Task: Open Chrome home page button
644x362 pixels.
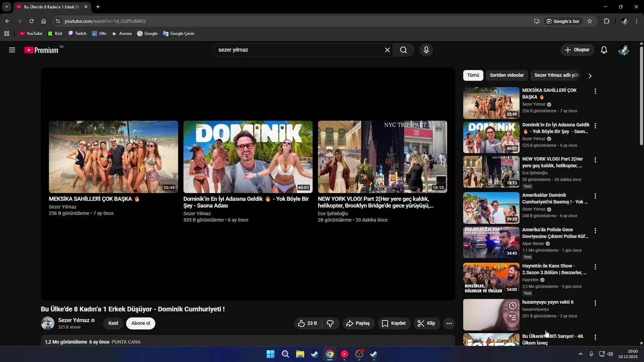Action: pos(43,21)
